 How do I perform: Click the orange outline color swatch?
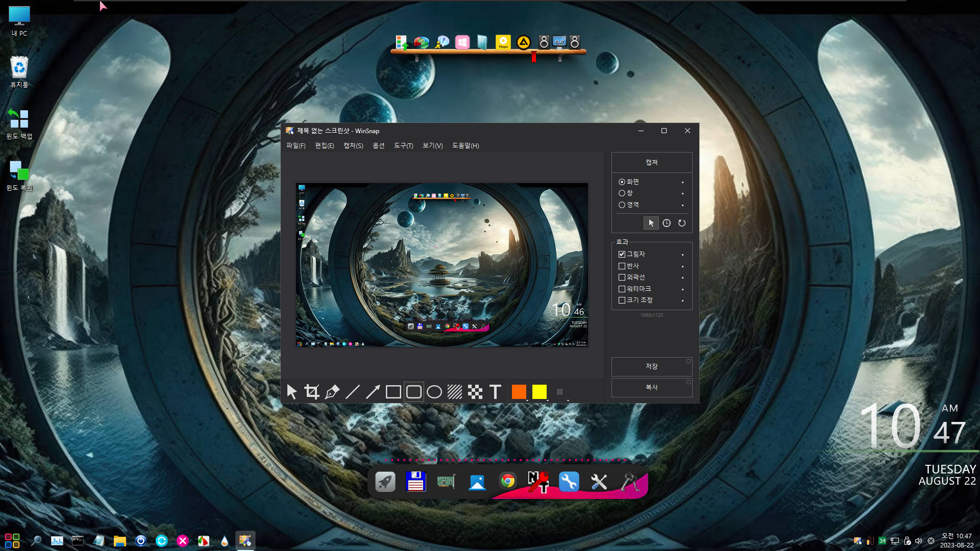tap(519, 391)
